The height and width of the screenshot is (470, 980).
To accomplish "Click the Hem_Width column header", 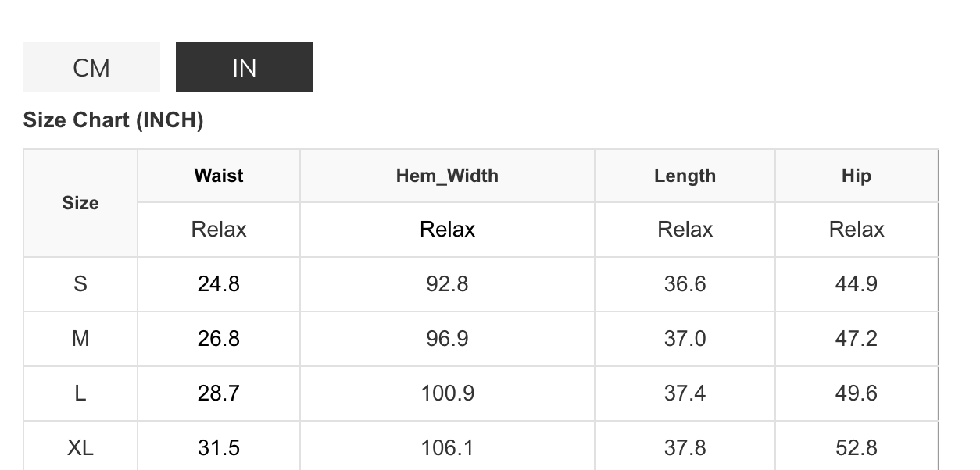I will pos(447,176).
